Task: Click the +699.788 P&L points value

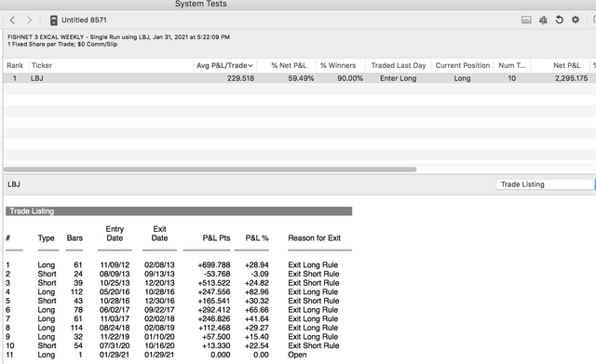Action: click(x=214, y=264)
